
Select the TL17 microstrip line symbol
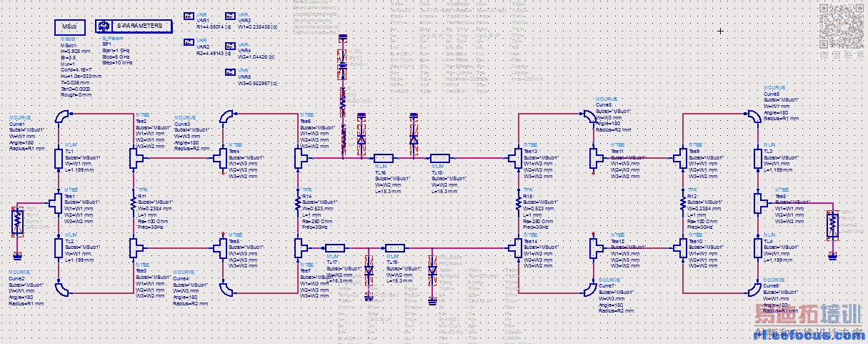coord(335,248)
